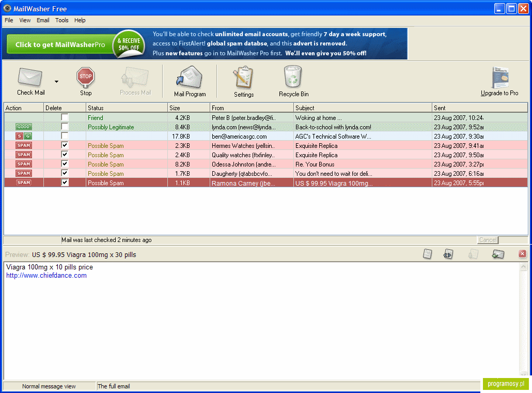Image resolution: width=532 pixels, height=393 pixels.
Task: Click Normal message view status panel
Action: coord(49,386)
